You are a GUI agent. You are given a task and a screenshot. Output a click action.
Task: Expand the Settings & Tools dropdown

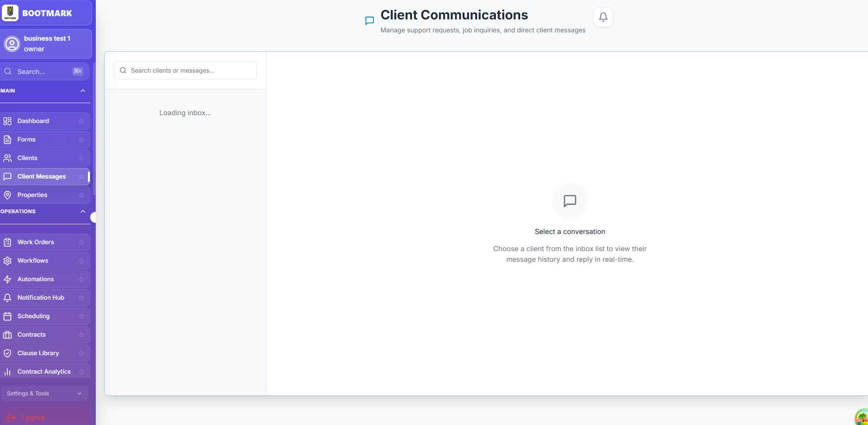pos(44,394)
